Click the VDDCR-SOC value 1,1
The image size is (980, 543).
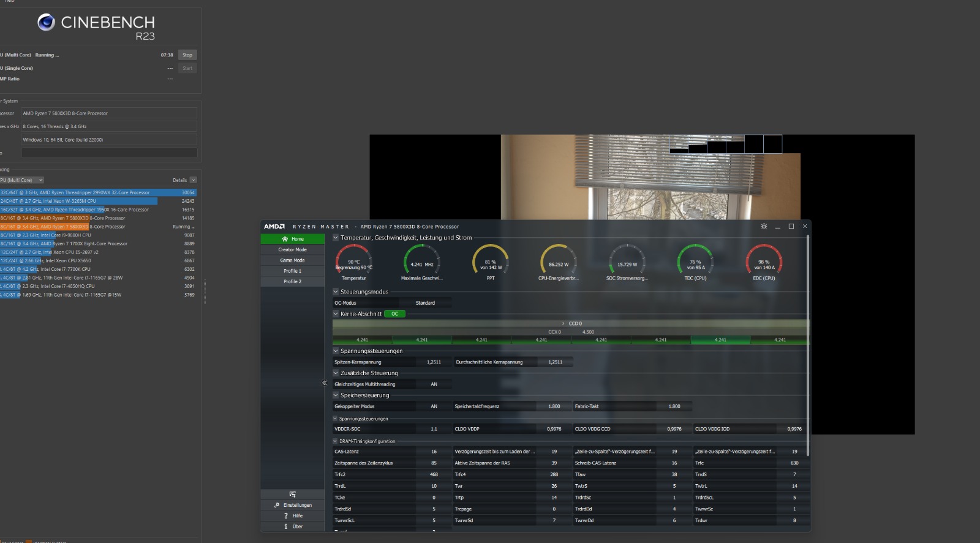(434, 429)
